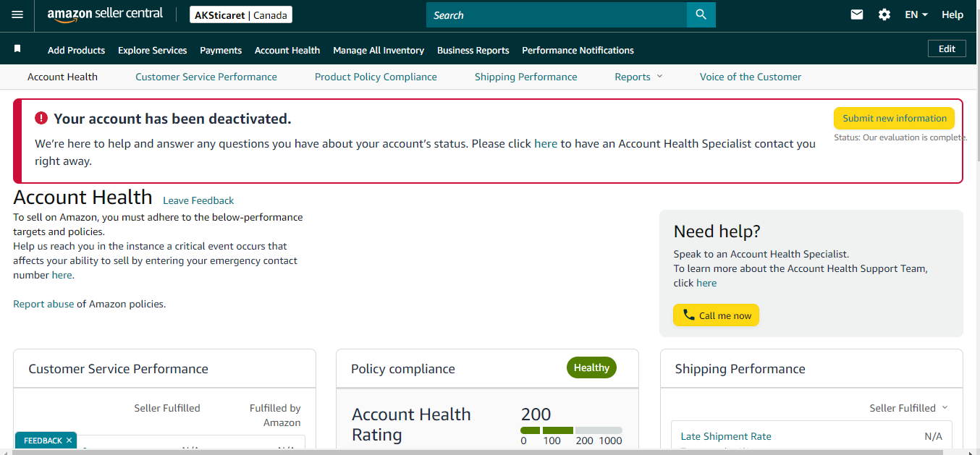Open Explore Services menu item
The image size is (980, 455).
[152, 50]
